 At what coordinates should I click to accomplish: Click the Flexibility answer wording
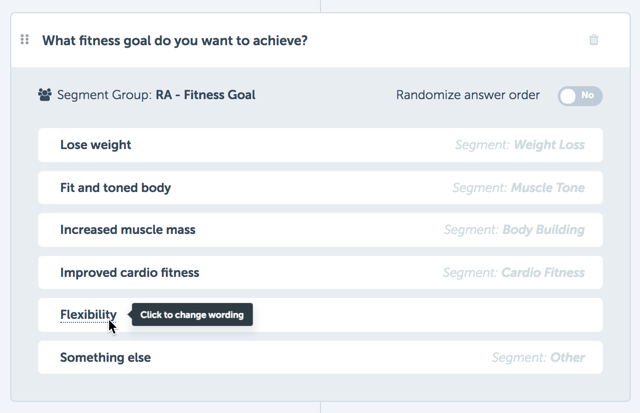pos(88,314)
